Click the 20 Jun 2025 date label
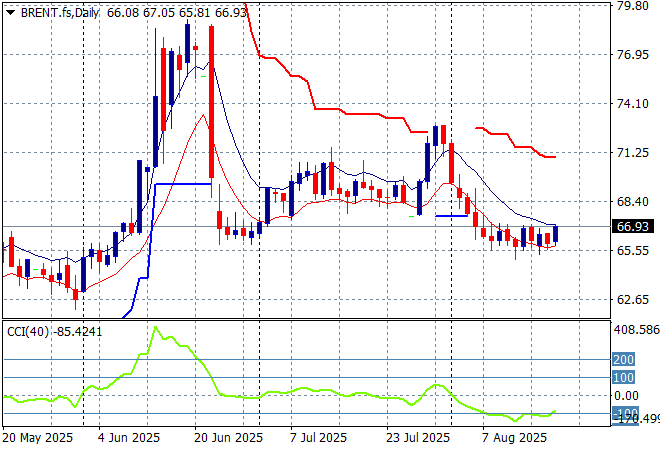 227,438
